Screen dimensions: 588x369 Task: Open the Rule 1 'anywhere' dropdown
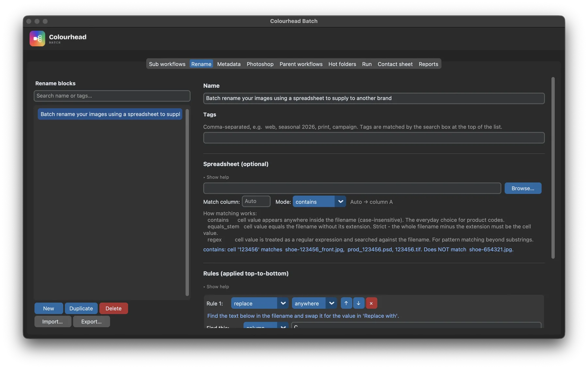(314, 303)
